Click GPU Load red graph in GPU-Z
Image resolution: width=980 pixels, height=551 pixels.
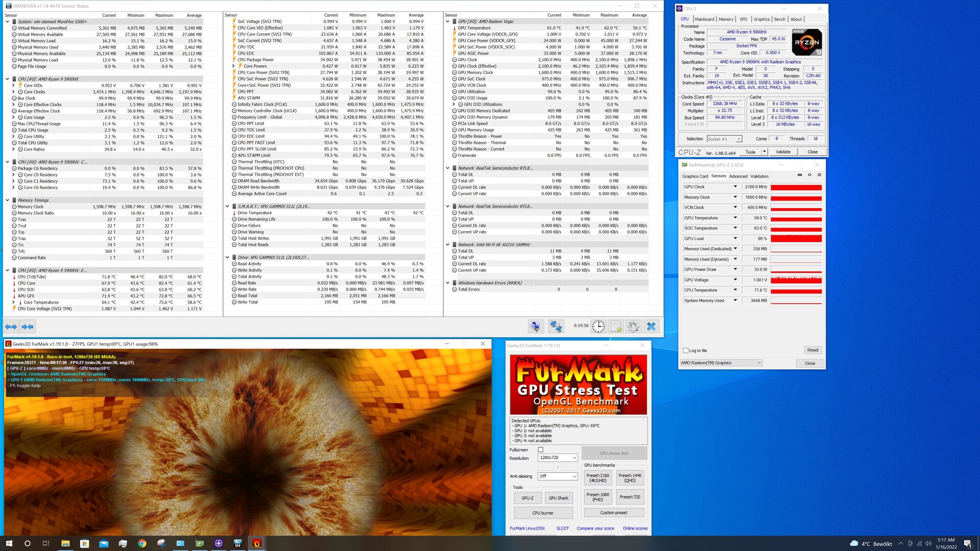click(796, 238)
